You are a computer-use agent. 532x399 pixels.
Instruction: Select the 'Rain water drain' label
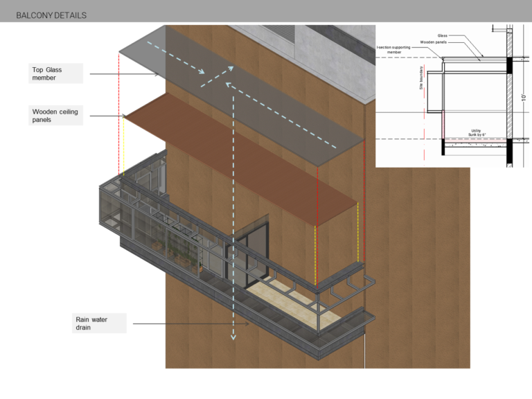pyautogui.click(x=99, y=323)
